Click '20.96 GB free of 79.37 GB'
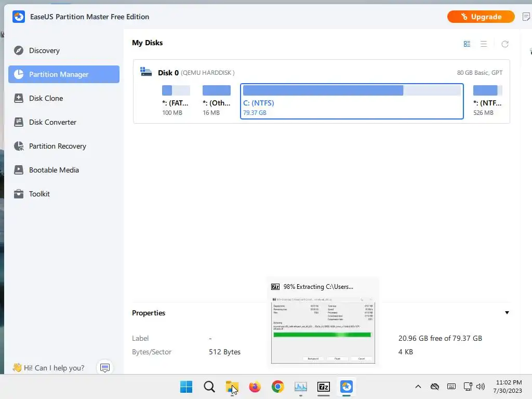This screenshot has height=399, width=532. click(440, 338)
